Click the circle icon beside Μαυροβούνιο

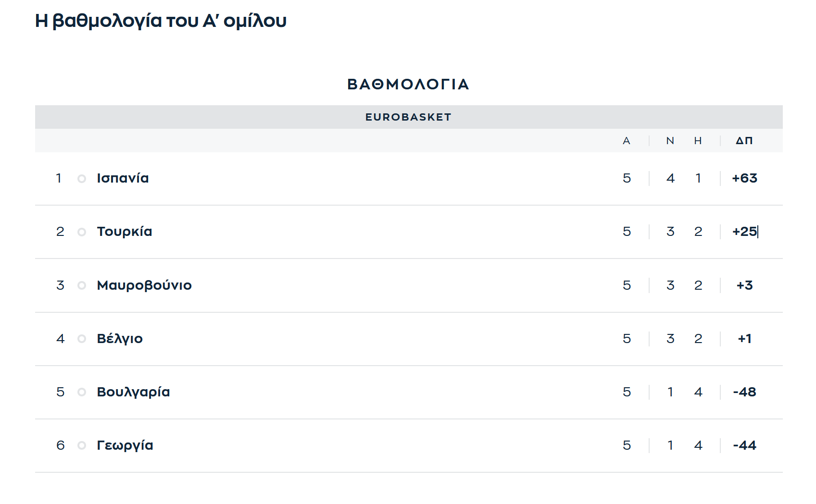pos(82,285)
